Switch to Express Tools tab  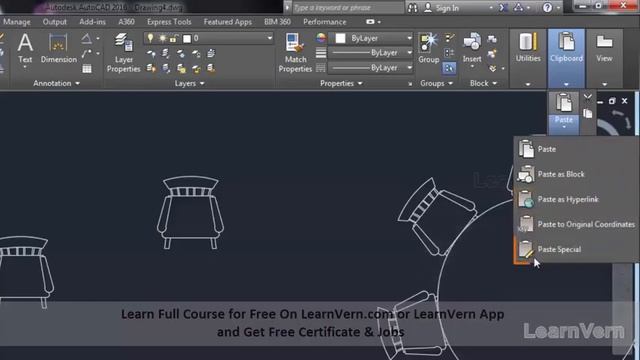point(169,22)
